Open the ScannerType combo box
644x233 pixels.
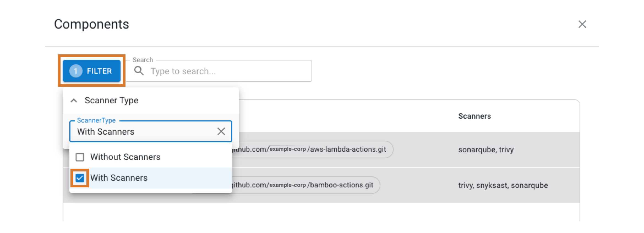coord(143,132)
